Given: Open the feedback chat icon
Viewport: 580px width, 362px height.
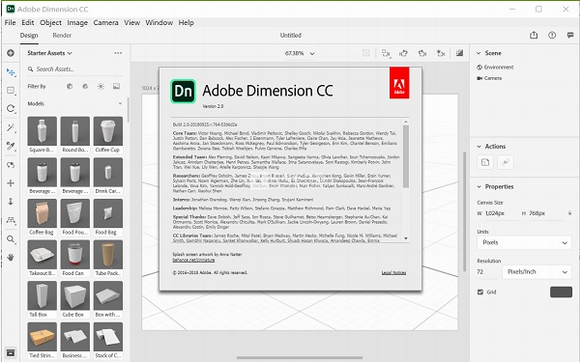Looking at the screenshot, I should [x=570, y=35].
